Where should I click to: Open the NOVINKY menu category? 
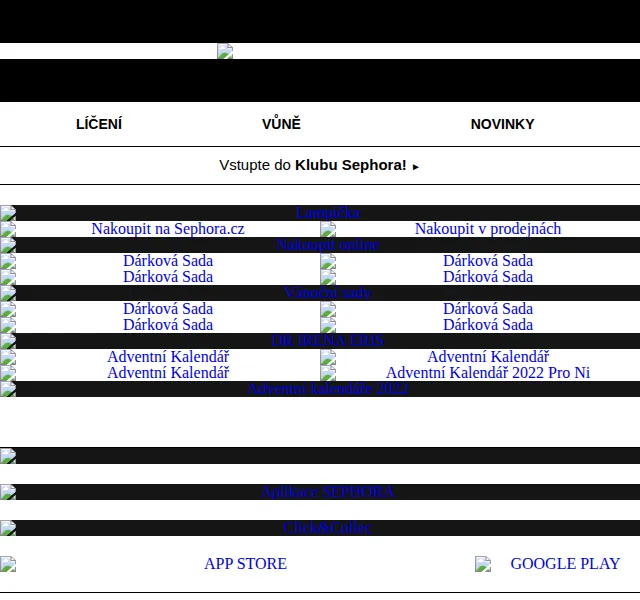tap(502, 124)
